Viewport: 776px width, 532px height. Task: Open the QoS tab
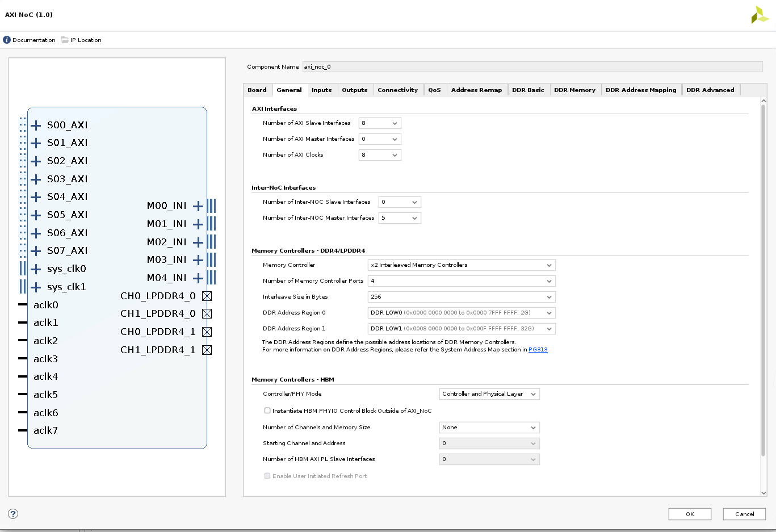pyautogui.click(x=434, y=90)
